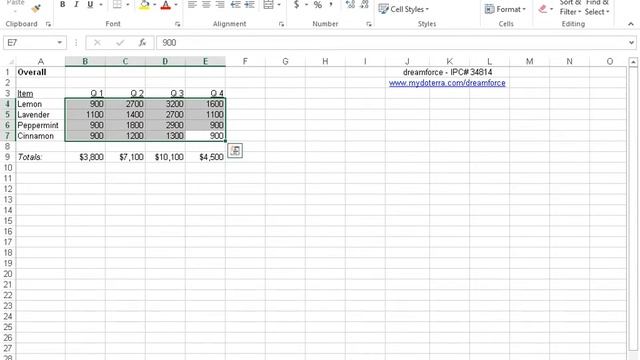The image size is (640, 360).
Task: Select column M header
Action: pos(529,61)
